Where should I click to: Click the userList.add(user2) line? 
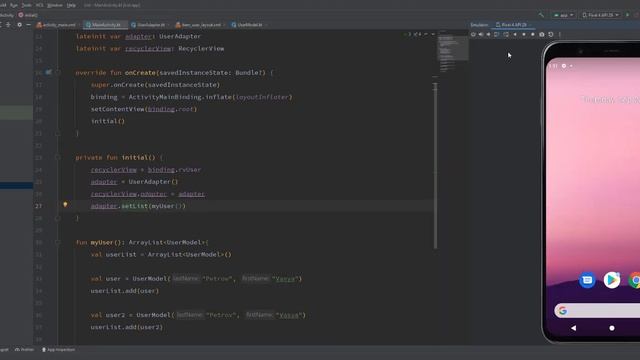coord(127,327)
